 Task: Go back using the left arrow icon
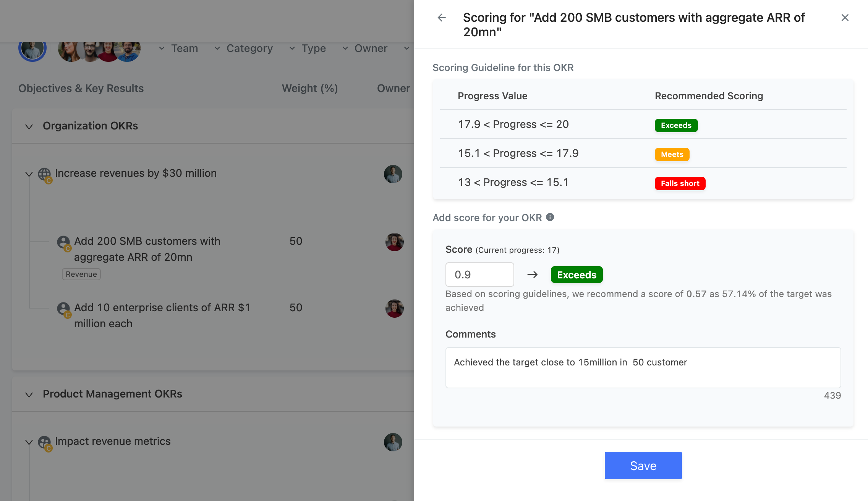(x=442, y=18)
